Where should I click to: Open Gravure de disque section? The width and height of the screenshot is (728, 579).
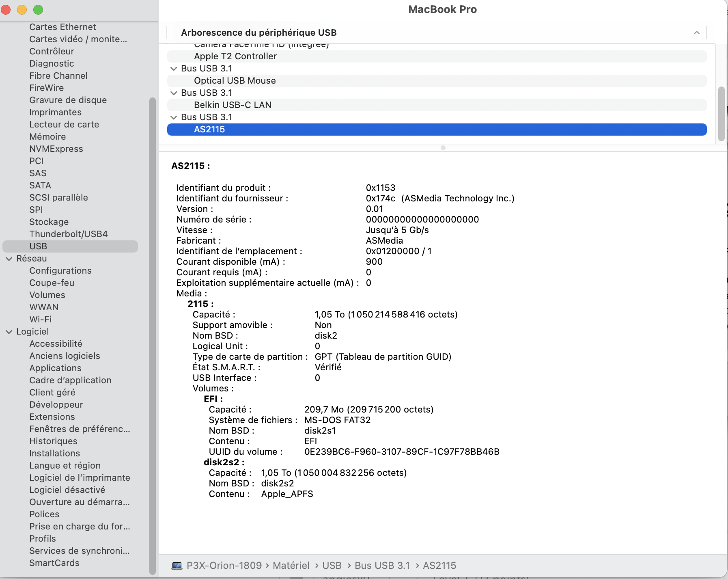[68, 100]
